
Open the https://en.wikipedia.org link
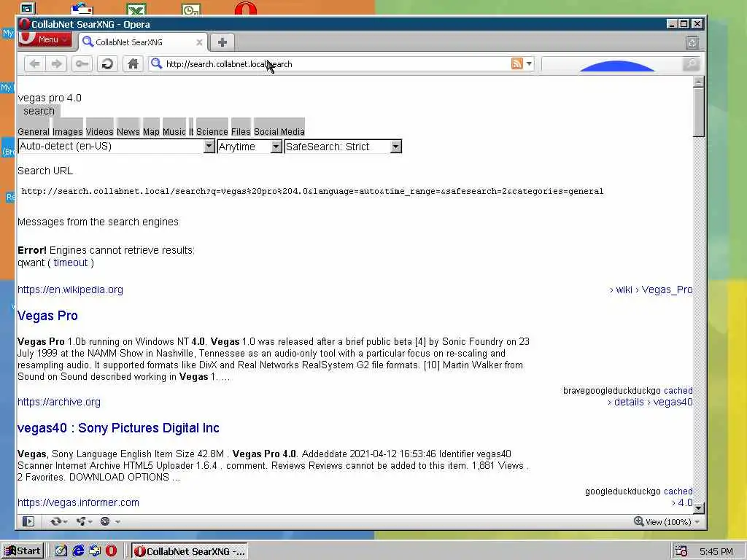click(70, 289)
